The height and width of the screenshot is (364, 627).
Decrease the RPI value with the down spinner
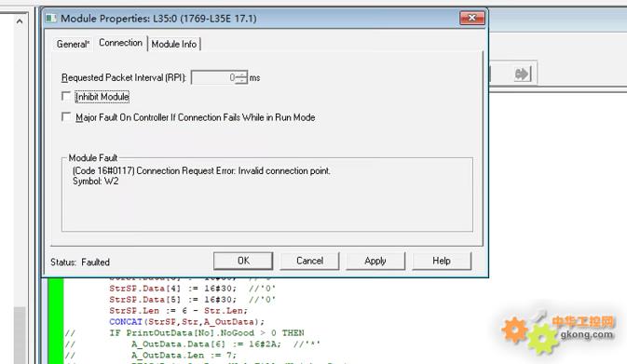coord(241,80)
